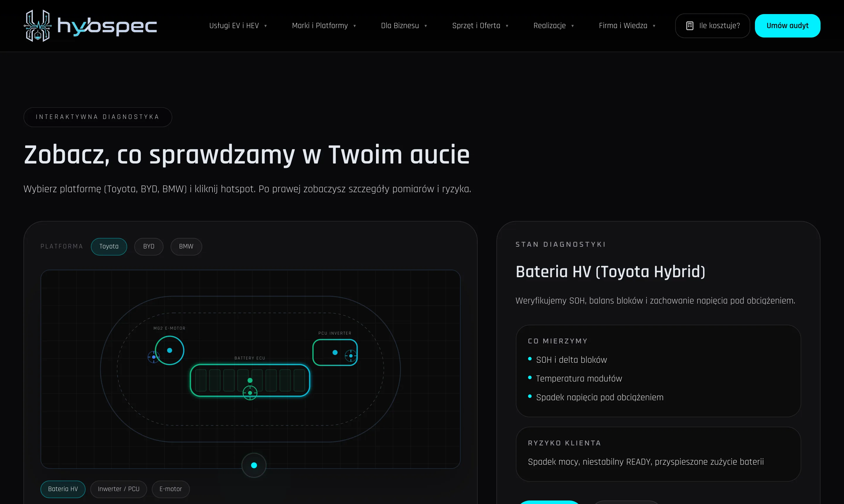Select the PCU Inverter box hotspot

pos(335,353)
